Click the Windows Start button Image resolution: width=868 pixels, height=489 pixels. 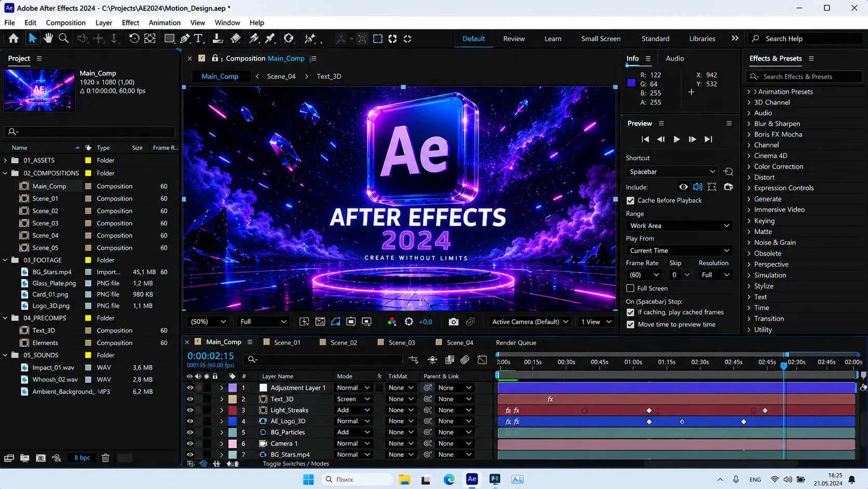pos(308,479)
